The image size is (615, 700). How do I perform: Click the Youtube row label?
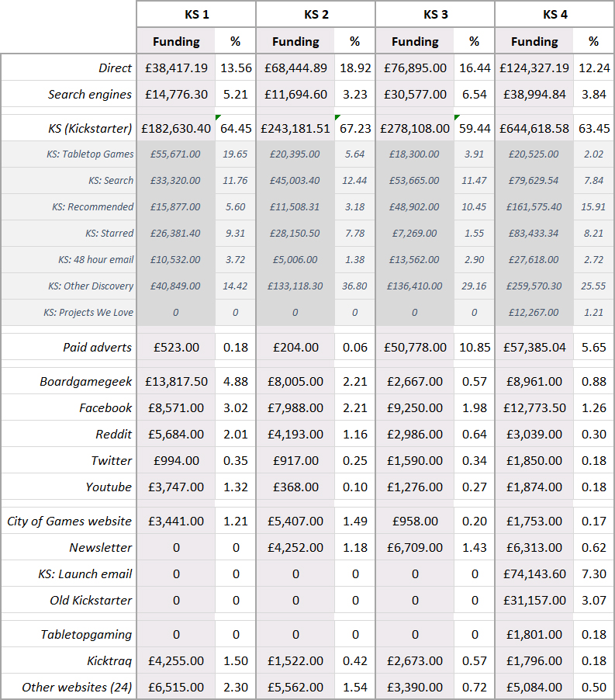(x=109, y=487)
